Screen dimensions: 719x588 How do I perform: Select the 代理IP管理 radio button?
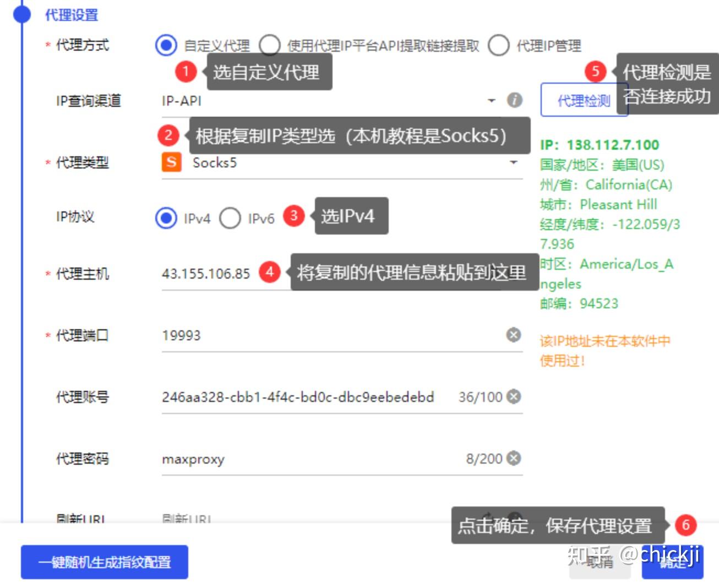(x=498, y=46)
